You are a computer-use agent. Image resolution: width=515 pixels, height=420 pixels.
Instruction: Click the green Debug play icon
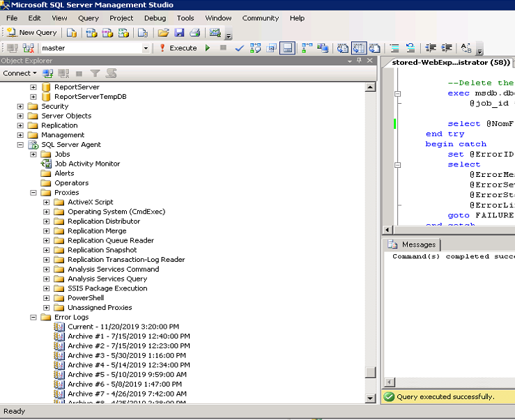[x=208, y=48]
